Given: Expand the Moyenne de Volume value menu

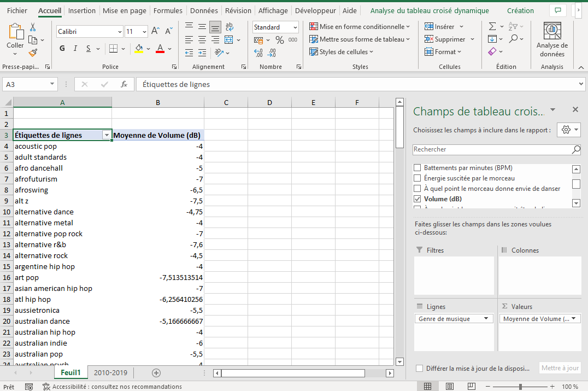Looking at the screenshot, I should pos(573,319).
